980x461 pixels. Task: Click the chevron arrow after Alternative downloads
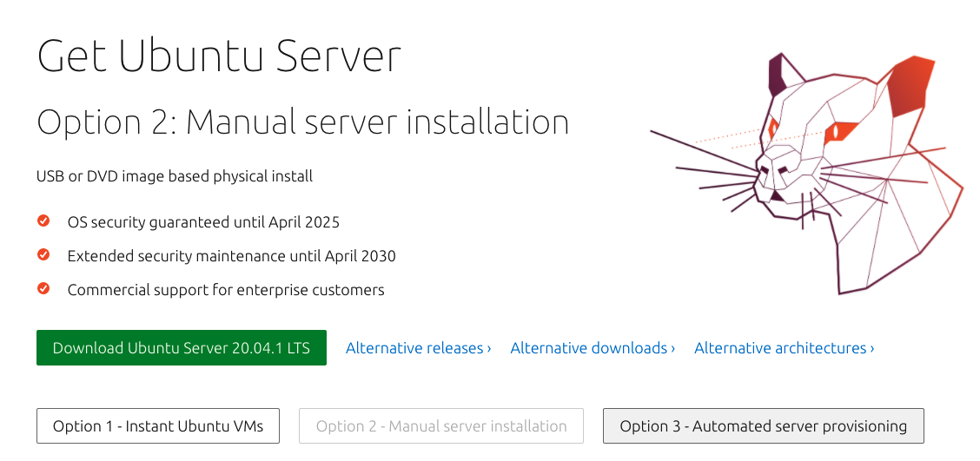click(672, 348)
